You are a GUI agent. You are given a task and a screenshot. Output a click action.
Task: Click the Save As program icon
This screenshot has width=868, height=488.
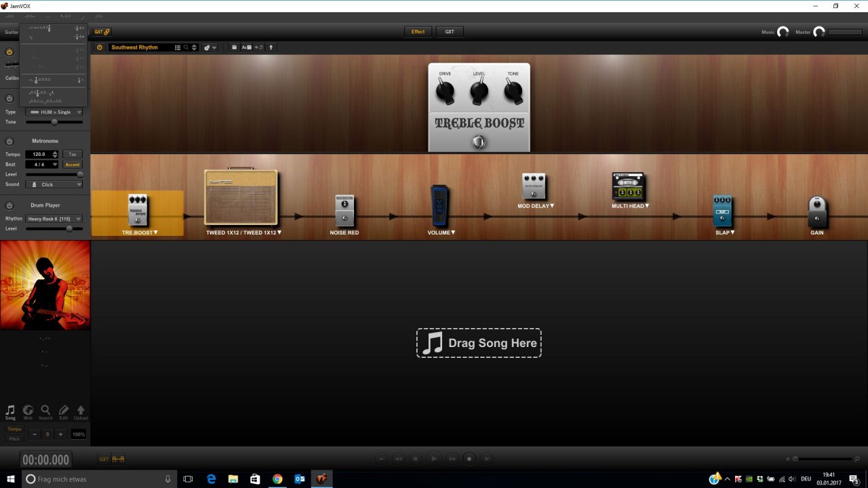click(x=247, y=47)
